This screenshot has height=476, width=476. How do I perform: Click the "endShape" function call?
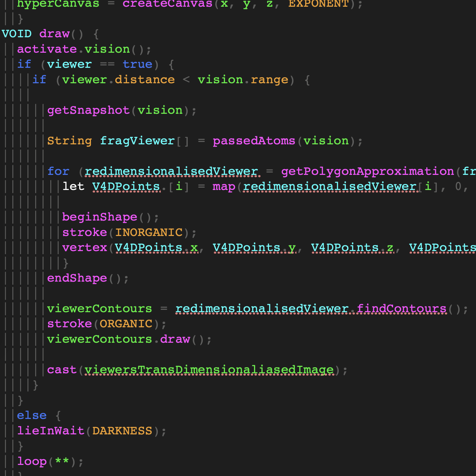(x=77, y=278)
